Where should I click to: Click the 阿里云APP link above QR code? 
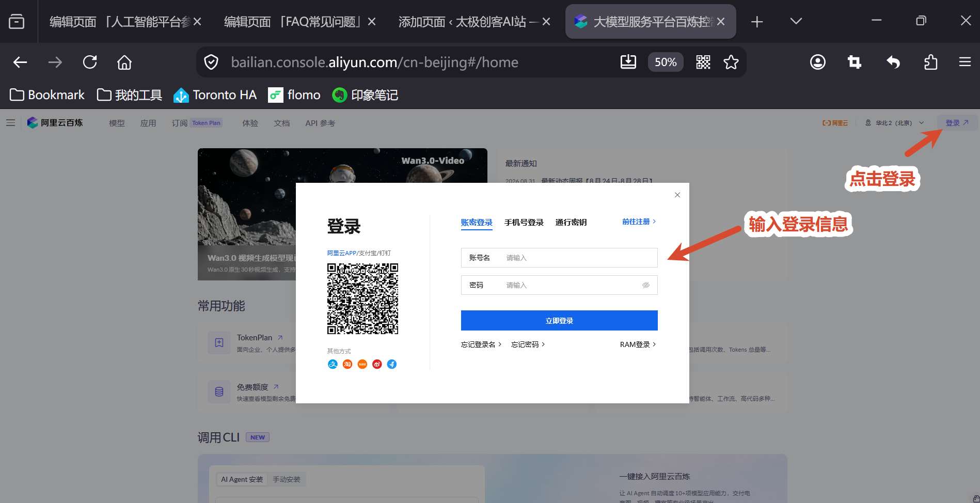[341, 253]
